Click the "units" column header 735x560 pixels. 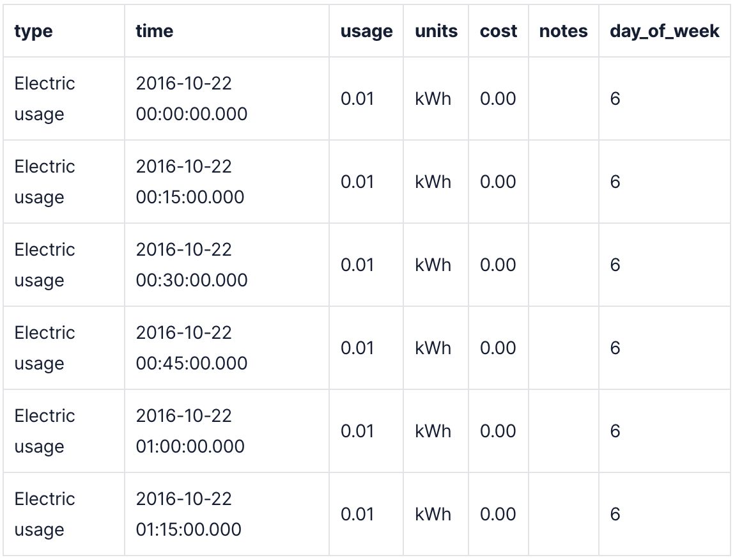pyautogui.click(x=436, y=31)
